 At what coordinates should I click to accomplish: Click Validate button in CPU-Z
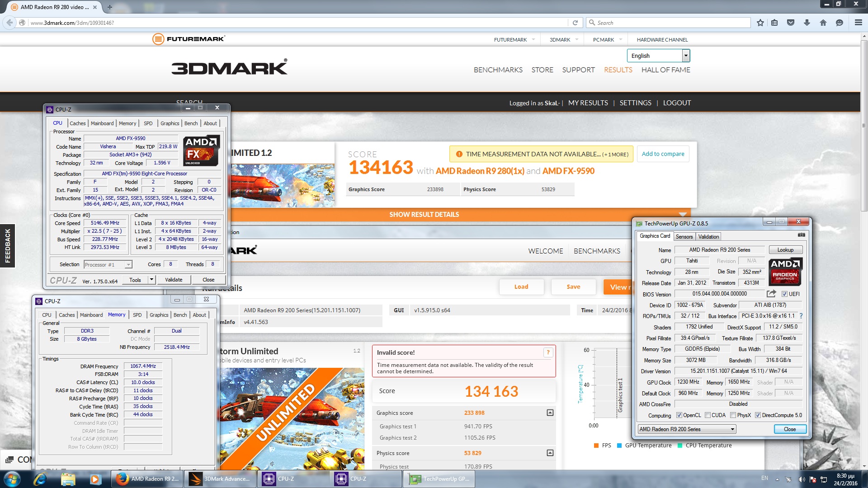(x=174, y=280)
